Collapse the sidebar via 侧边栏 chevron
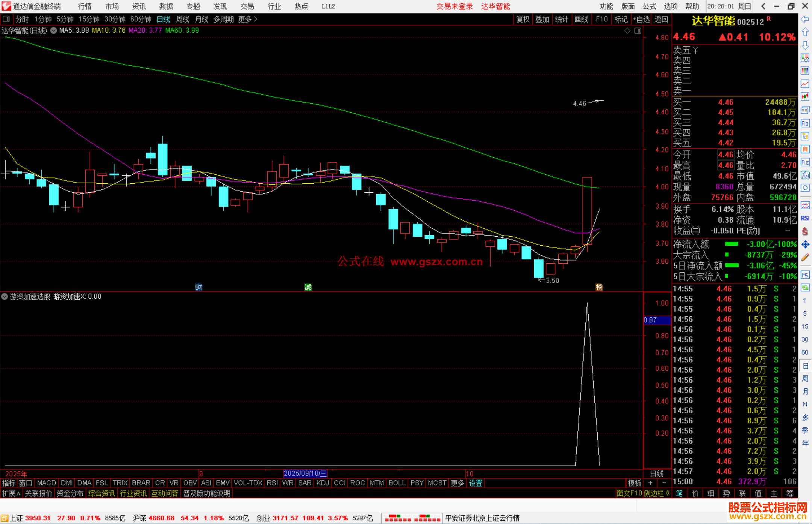Viewport: 812px width, 524px height. pos(667,493)
